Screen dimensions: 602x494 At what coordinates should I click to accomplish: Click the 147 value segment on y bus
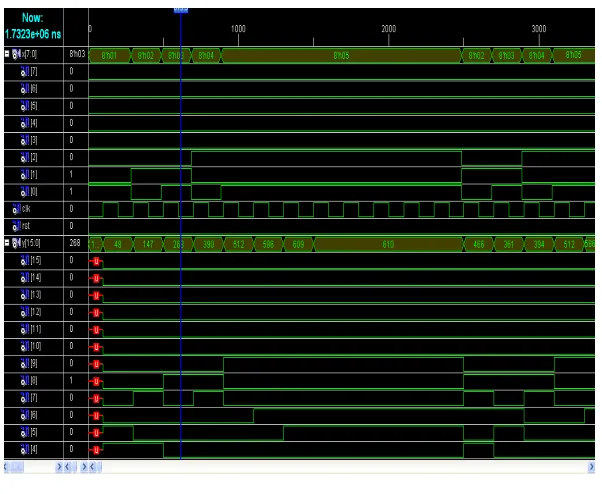point(148,245)
